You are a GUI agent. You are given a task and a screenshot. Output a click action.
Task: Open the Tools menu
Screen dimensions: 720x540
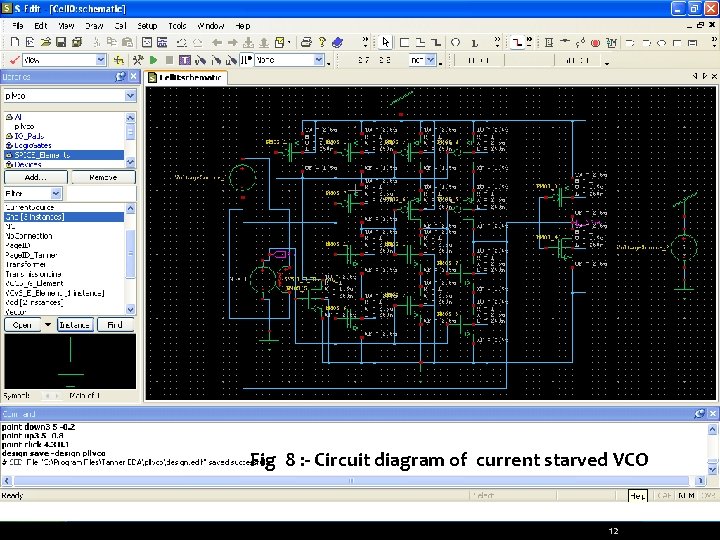177,26
